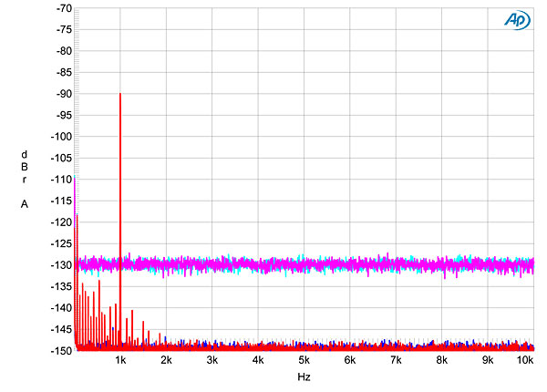Image resolution: width=547 pixels, height=392 pixels.
Task: Click the -75 y-axis label
Action: tap(64, 30)
